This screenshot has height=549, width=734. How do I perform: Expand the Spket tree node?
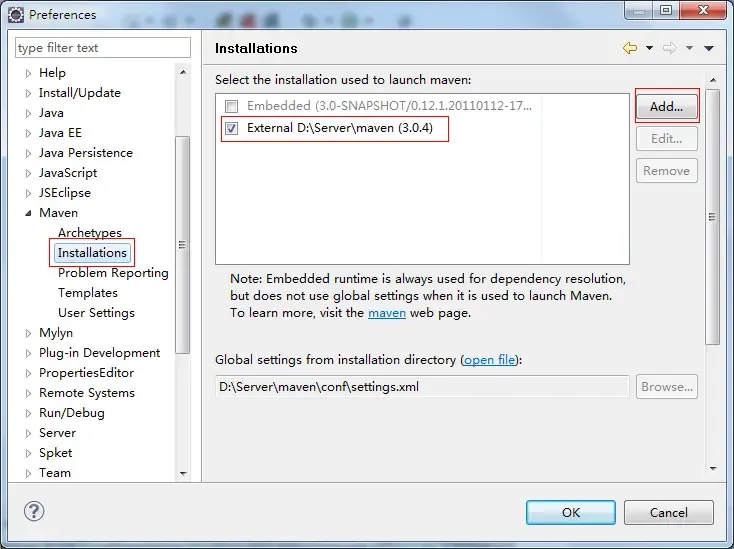click(x=29, y=454)
